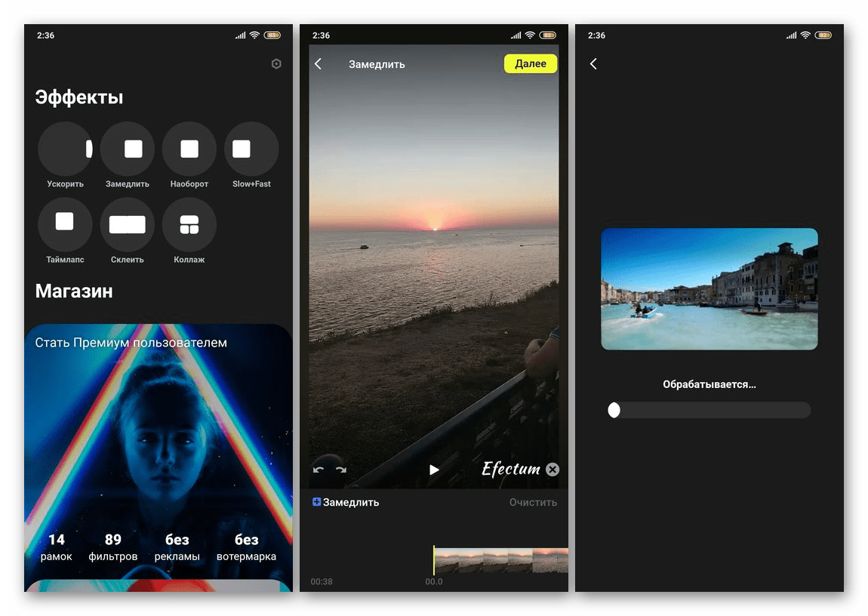Select the video frames strip on the timeline
Image resolution: width=868 pixels, height=616 pixels.
(x=501, y=560)
